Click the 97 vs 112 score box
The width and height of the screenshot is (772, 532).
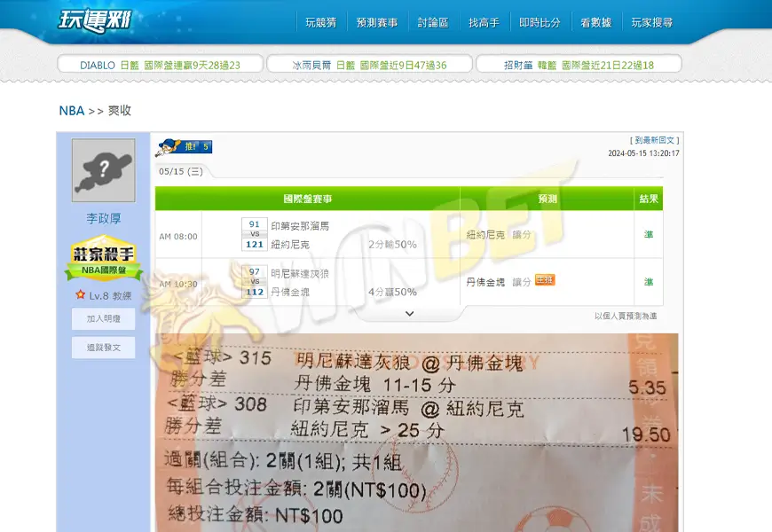(x=255, y=282)
